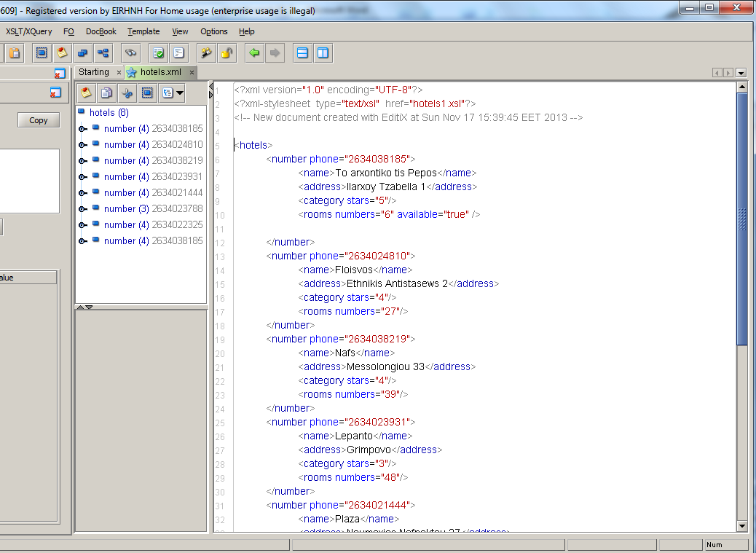The width and height of the screenshot is (756, 553).
Task: Click the gray forward arrow icon
Action: coord(275,53)
